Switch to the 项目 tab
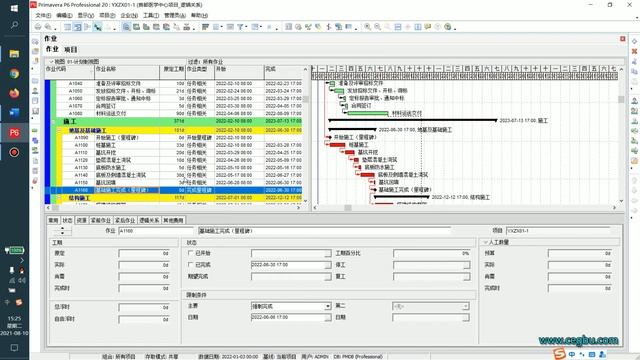This screenshot has width=640, height=360. [70, 49]
